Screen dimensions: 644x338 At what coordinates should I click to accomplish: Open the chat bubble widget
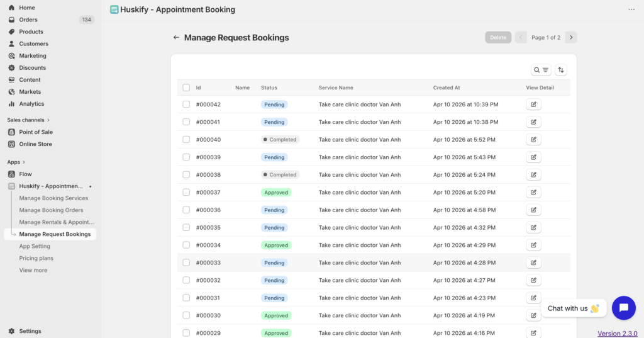(623, 308)
